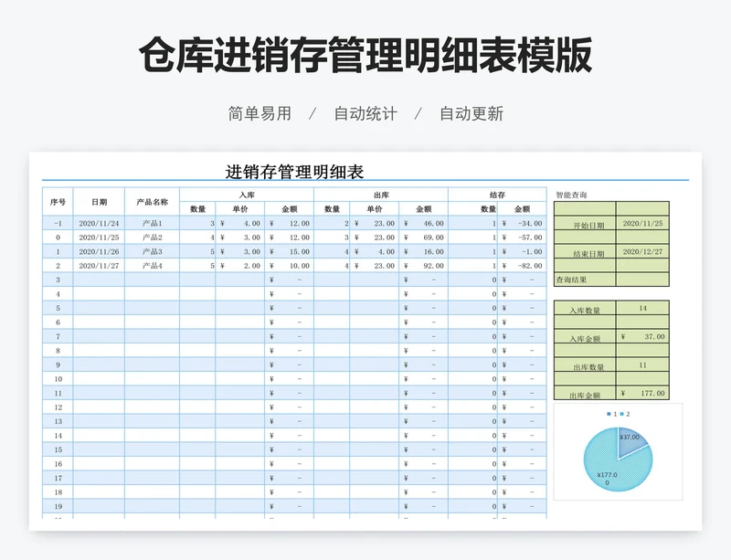Click the 自动统计 subtitle text
This screenshot has width=731, height=560.
click(x=365, y=114)
